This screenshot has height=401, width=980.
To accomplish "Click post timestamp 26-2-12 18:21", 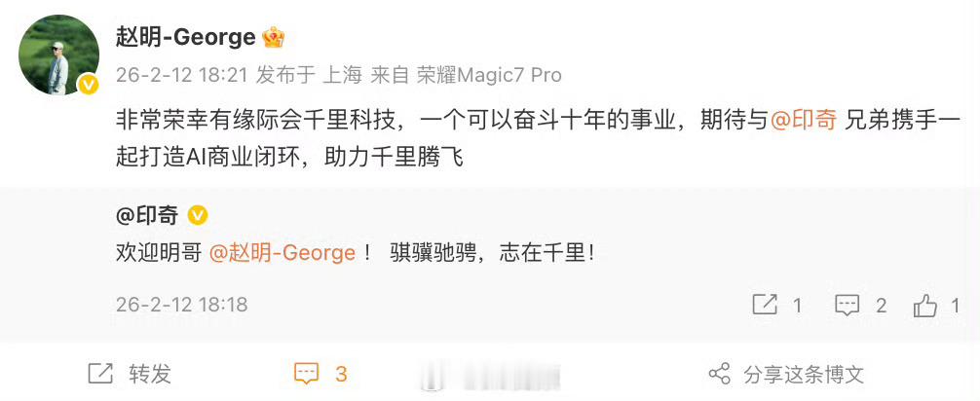I will [x=182, y=76].
